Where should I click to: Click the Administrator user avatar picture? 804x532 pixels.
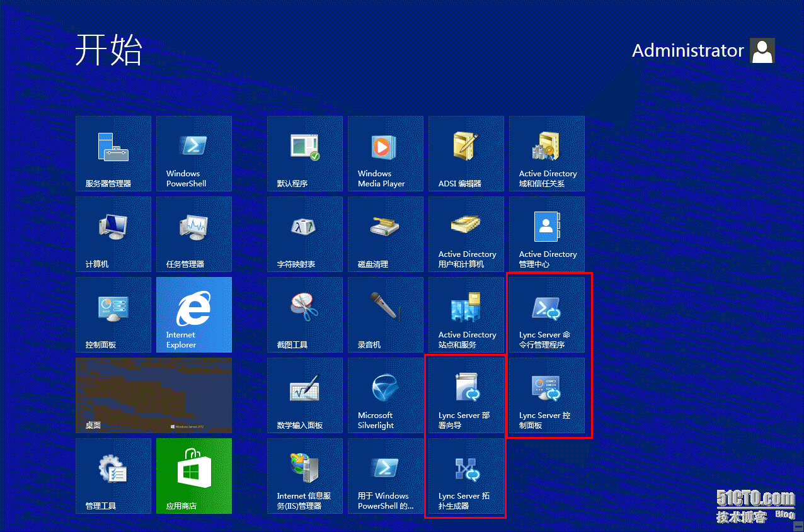pos(762,51)
